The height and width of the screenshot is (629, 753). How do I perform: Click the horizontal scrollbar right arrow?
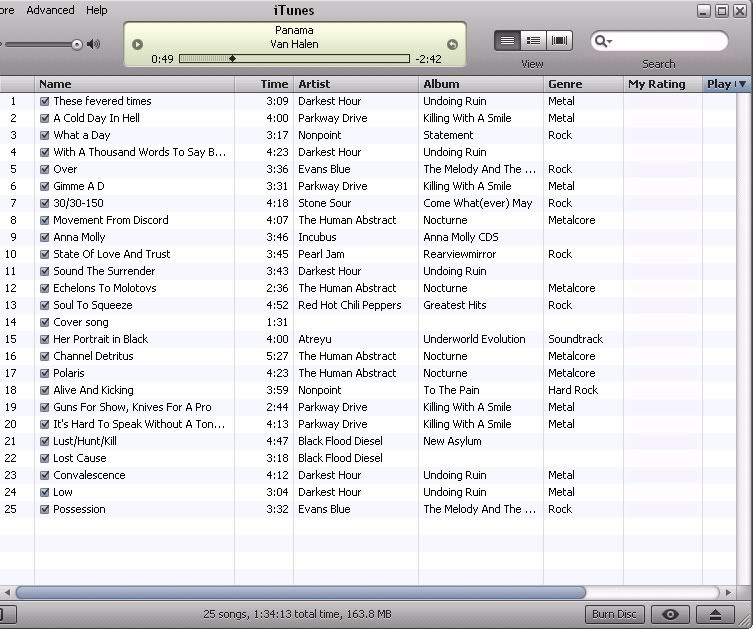click(728, 593)
